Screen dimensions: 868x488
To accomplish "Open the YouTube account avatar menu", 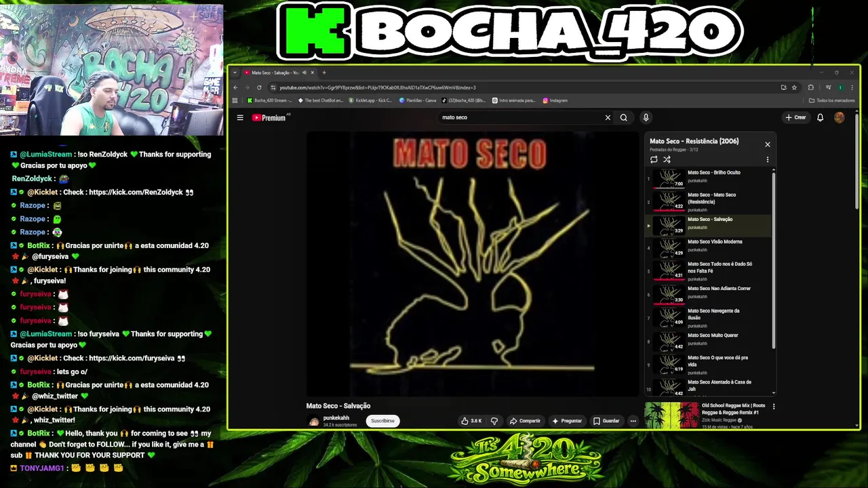I will click(x=839, y=117).
